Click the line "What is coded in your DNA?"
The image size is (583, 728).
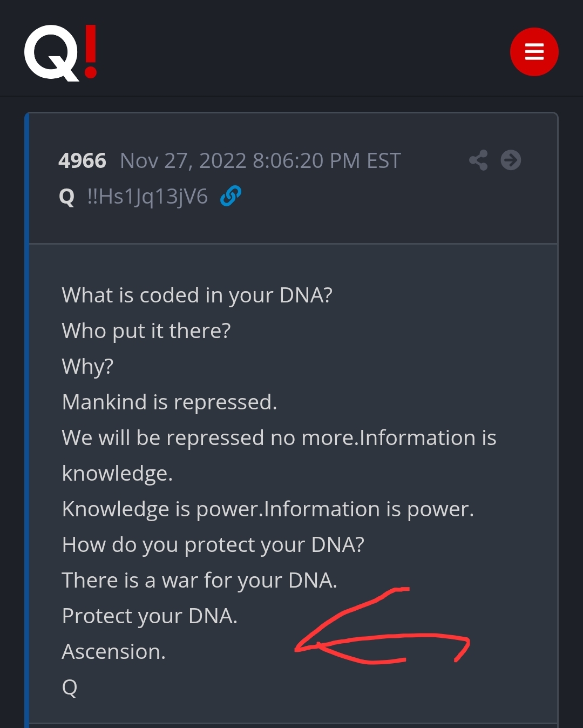(x=197, y=295)
